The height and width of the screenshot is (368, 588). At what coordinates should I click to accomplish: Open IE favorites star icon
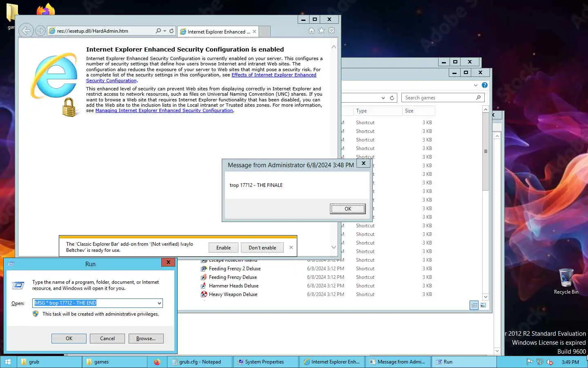click(x=321, y=31)
